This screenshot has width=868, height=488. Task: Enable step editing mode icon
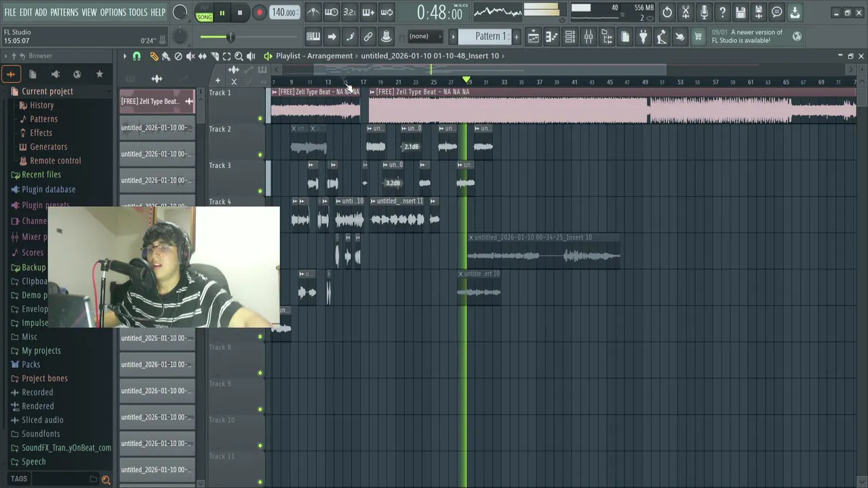pyautogui.click(x=350, y=37)
